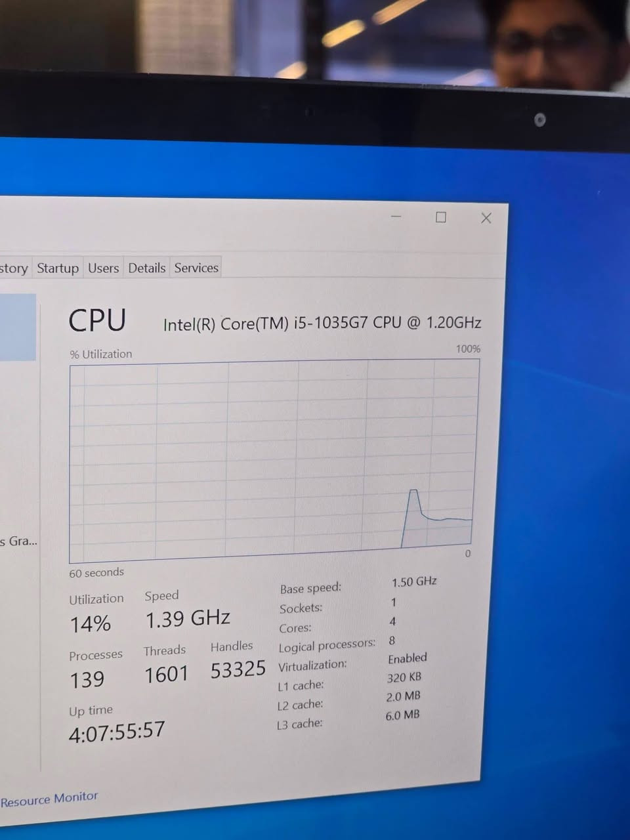
Task: Click the CPU heading text
Action: click(97, 321)
